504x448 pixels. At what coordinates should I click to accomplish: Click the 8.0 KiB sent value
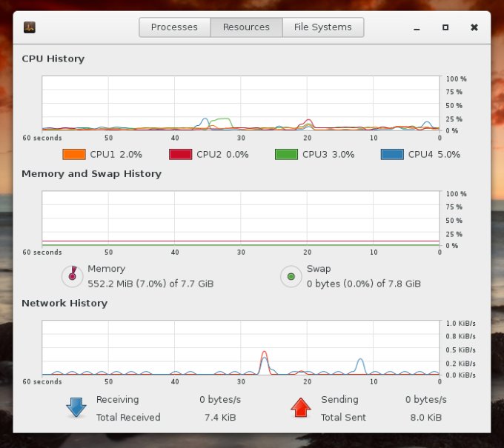click(426, 418)
